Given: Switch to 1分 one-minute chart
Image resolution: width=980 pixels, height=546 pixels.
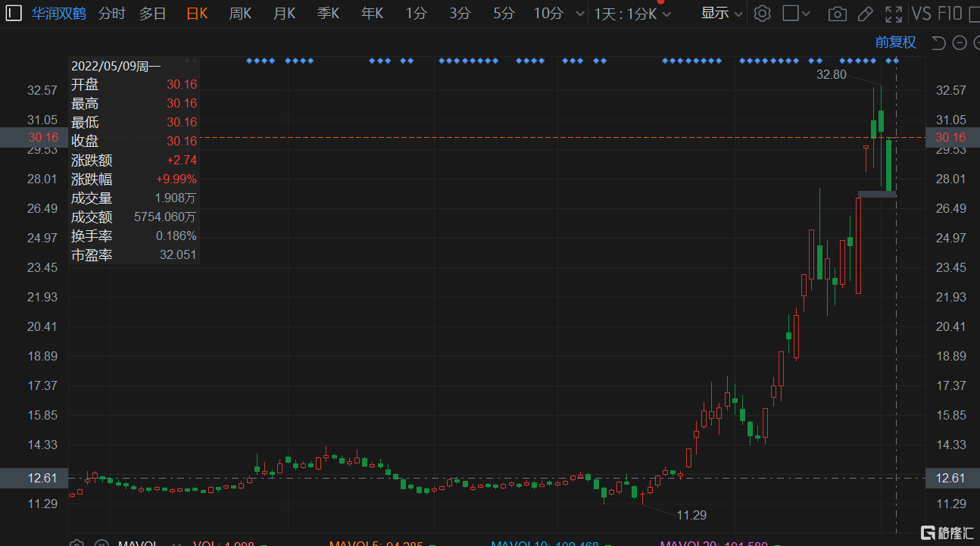Looking at the screenshot, I should 416,13.
